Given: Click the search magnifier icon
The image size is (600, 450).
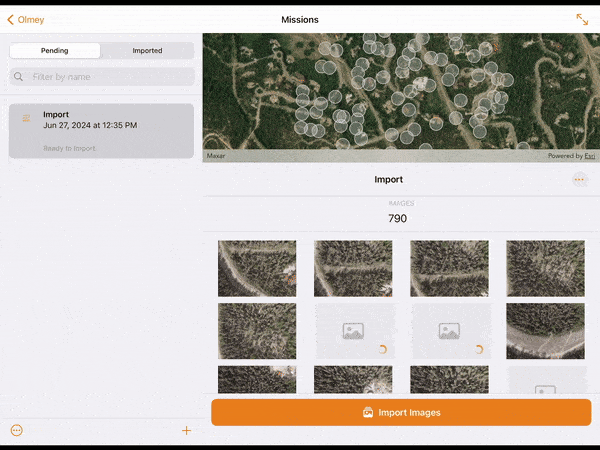Looking at the screenshot, I should click(x=18, y=77).
